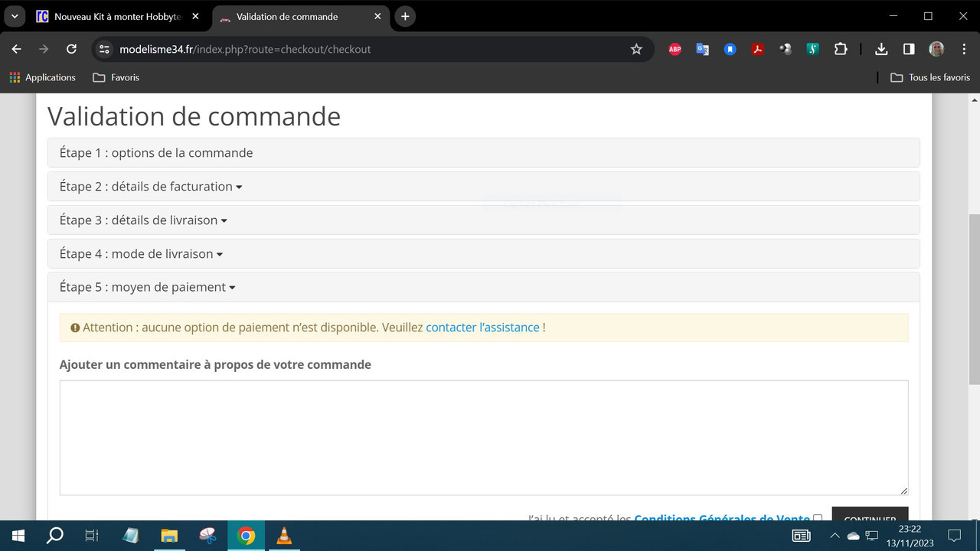Check the Conditions Générales de Vente acceptance box

click(818, 518)
